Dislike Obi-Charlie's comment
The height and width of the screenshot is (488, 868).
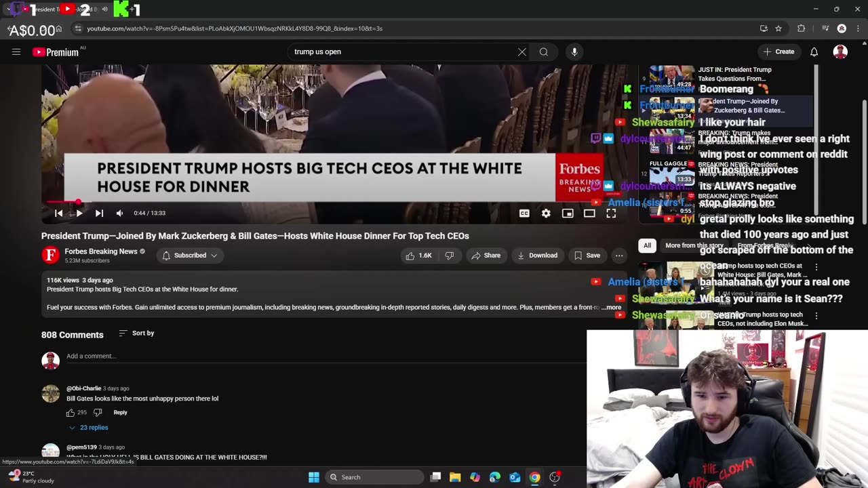point(97,412)
